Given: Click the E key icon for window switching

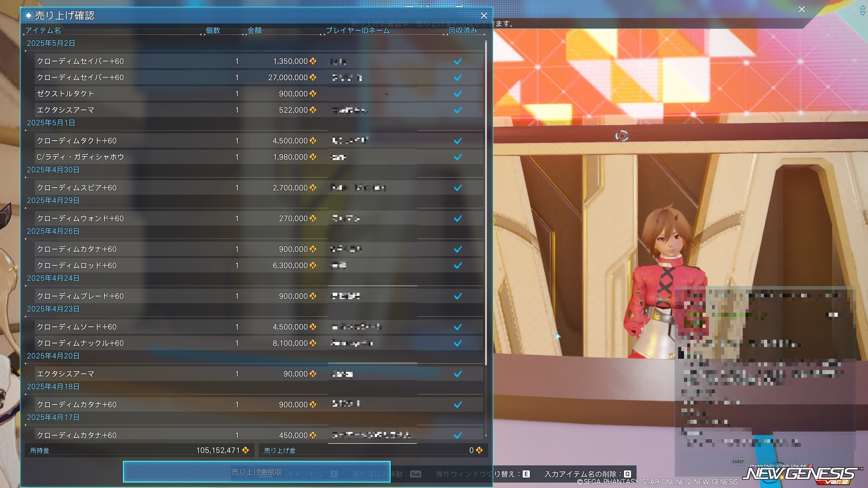Looking at the screenshot, I should tap(526, 474).
